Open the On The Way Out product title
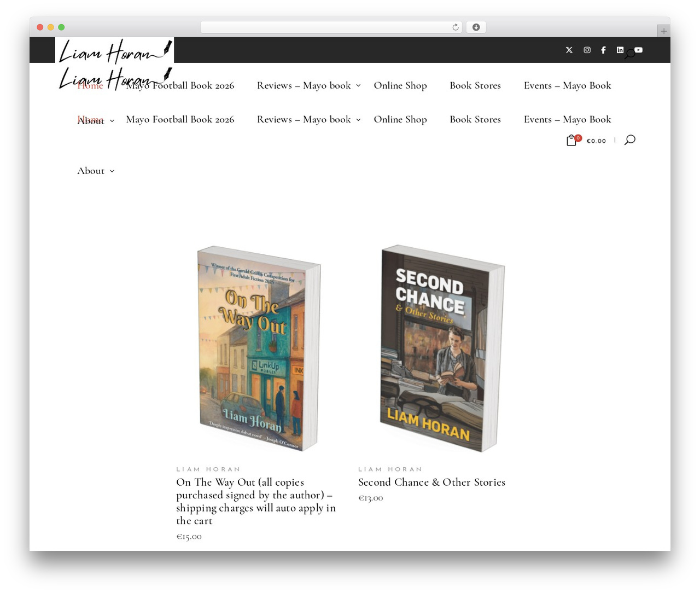This screenshot has width=700, height=593. (256, 501)
